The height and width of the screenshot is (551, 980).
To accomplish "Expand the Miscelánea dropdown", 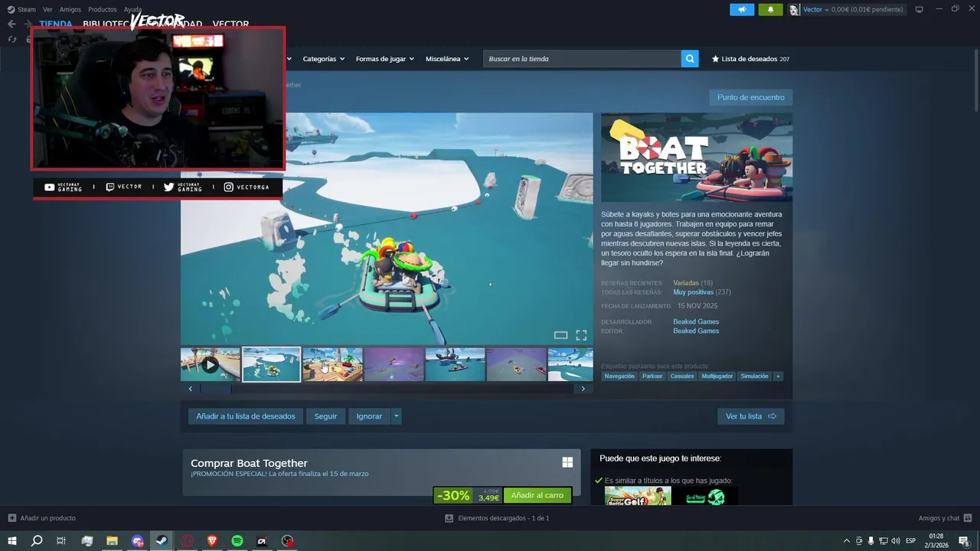I will click(447, 59).
